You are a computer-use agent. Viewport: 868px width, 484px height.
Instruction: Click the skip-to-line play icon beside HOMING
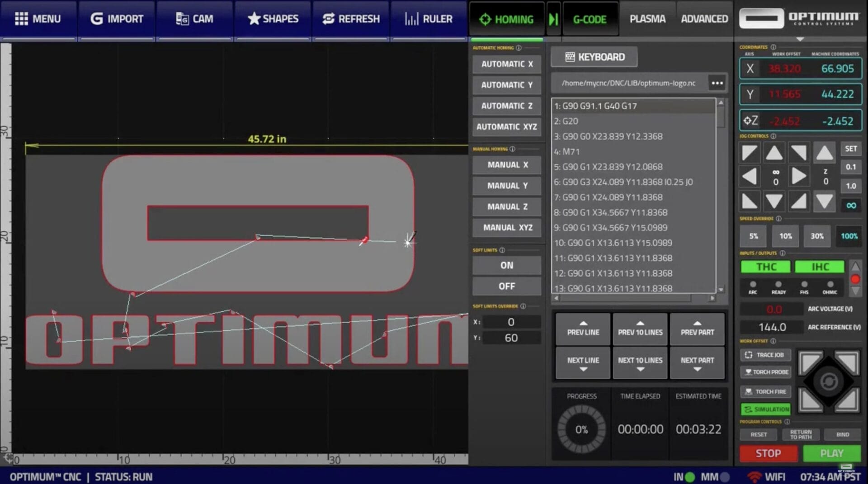tap(553, 19)
